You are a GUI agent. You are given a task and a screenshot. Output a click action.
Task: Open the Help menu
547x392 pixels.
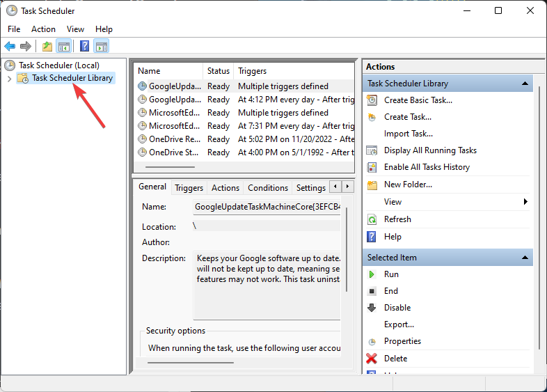point(104,29)
